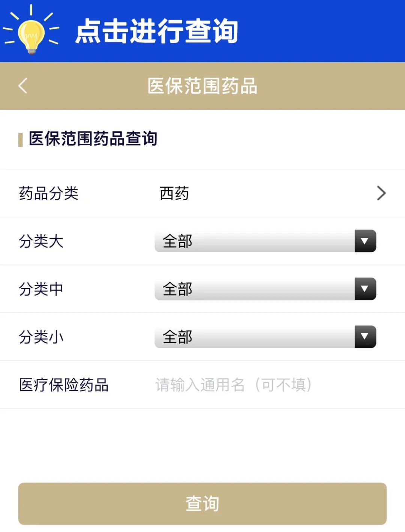
Task: Expand the 分类中 dropdown showing 全部
Action: (x=255, y=289)
